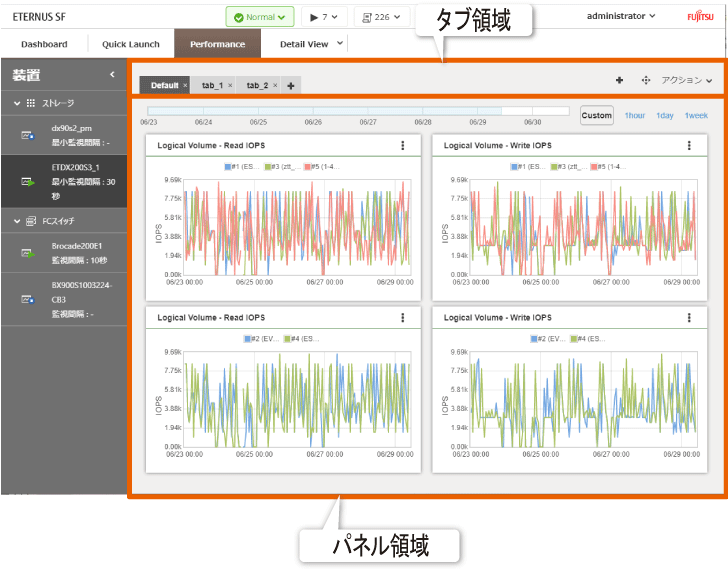
Task: Select the 1day time range link
Action: pos(664,116)
